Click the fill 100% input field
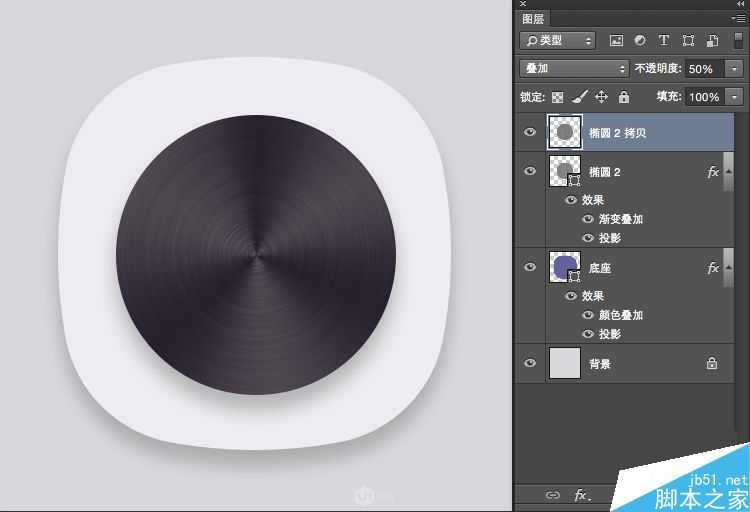750x512 pixels. coord(703,97)
